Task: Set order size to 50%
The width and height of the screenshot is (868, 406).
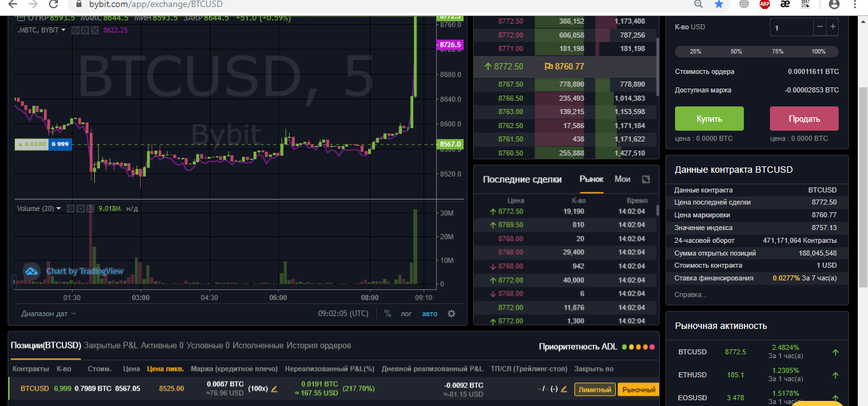Action: pyautogui.click(x=736, y=52)
